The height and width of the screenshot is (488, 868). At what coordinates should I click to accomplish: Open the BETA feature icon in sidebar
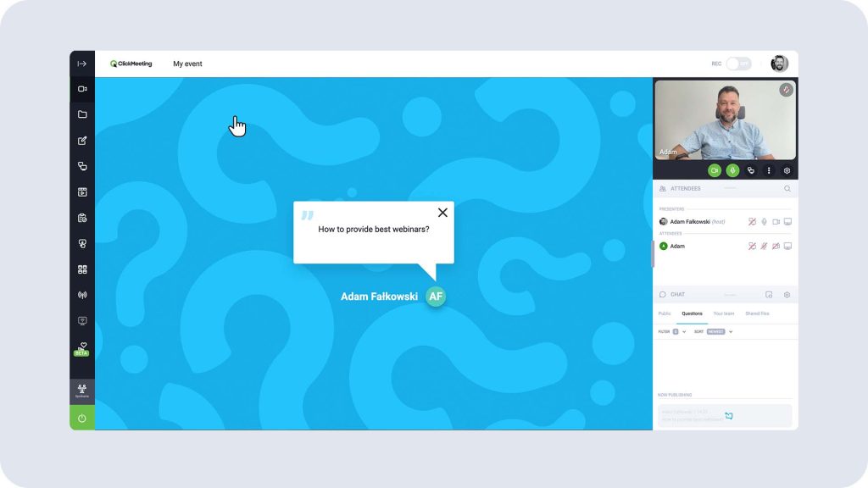[x=82, y=349]
